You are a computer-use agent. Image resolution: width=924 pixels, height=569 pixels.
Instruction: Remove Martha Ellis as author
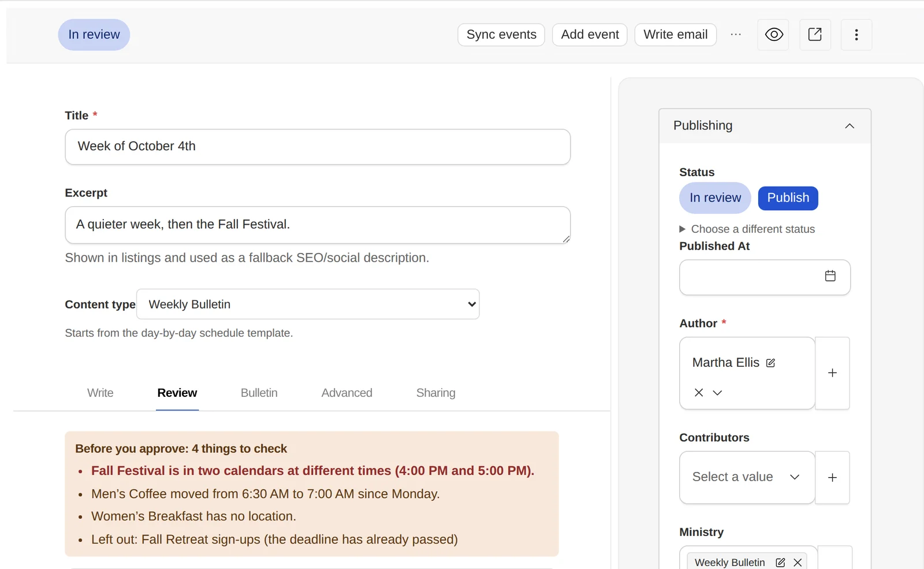[x=699, y=393]
